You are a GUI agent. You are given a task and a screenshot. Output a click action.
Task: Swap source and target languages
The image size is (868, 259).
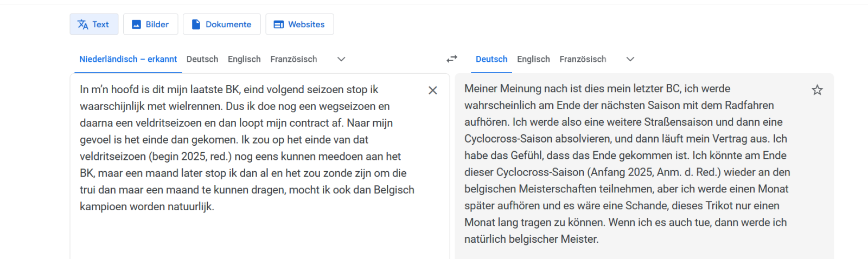pos(452,59)
